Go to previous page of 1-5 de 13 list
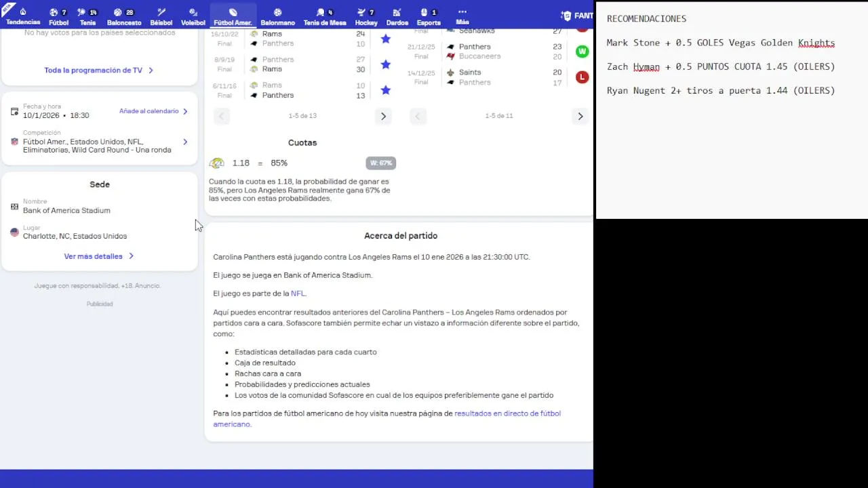Viewport: 868px width, 488px height. [x=222, y=116]
